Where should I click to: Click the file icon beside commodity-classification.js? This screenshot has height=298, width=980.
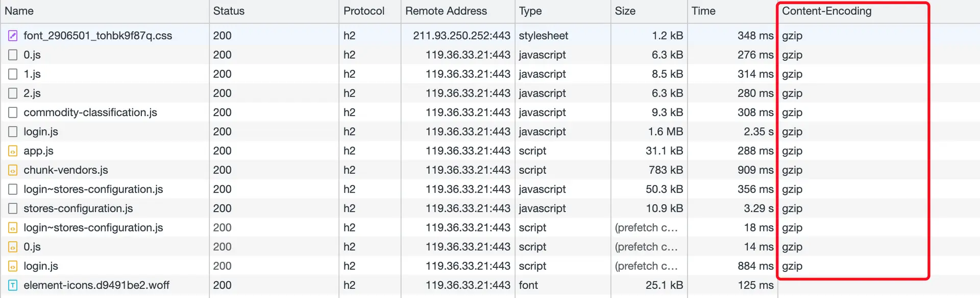[13, 112]
